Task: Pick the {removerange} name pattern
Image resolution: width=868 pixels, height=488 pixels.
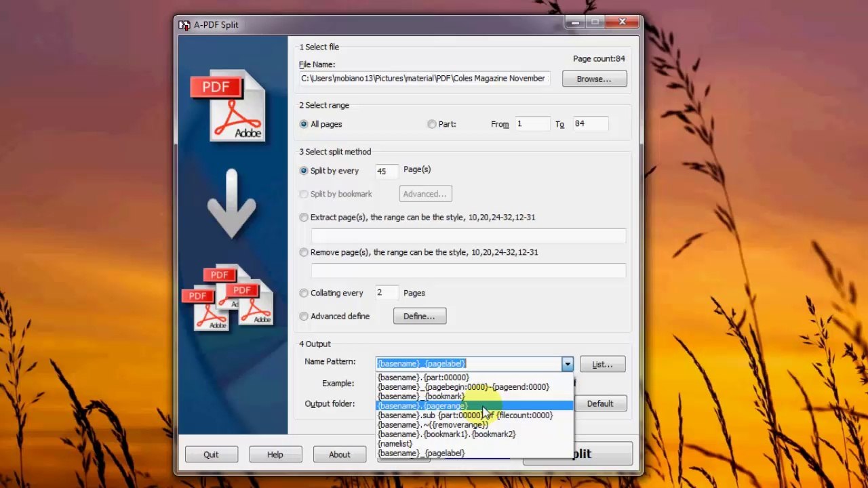Action: tap(475, 425)
